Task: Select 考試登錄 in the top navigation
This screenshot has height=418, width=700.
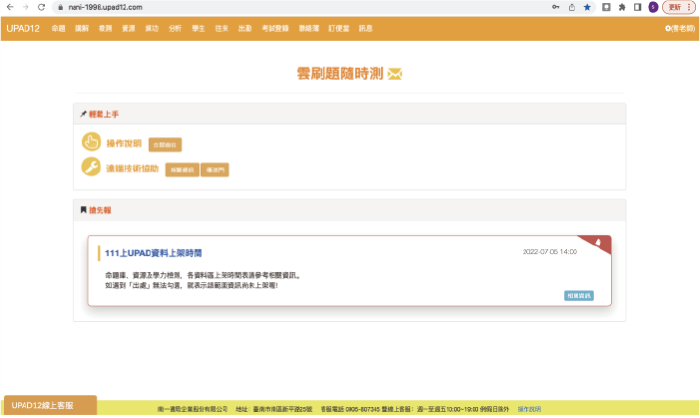Action: tap(275, 28)
